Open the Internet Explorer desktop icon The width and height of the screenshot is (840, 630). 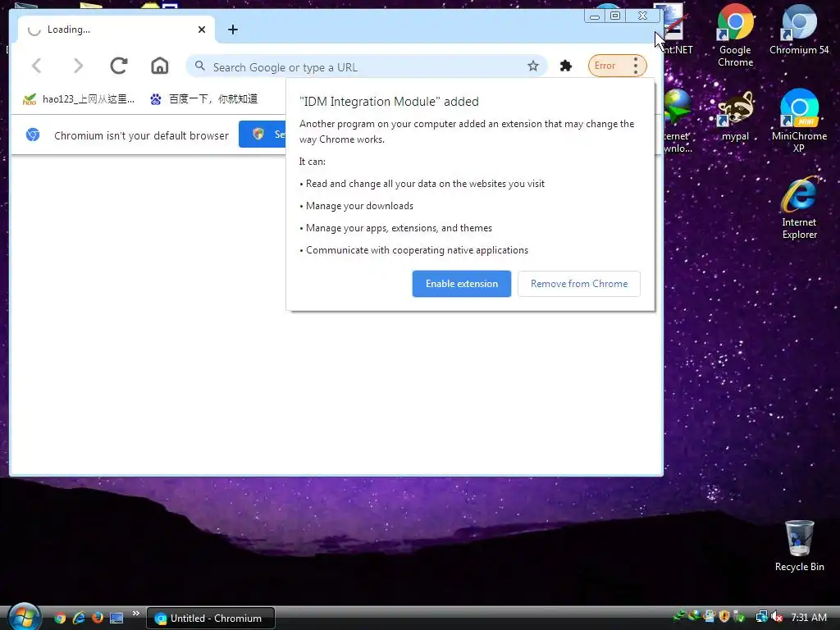pyautogui.click(x=799, y=208)
